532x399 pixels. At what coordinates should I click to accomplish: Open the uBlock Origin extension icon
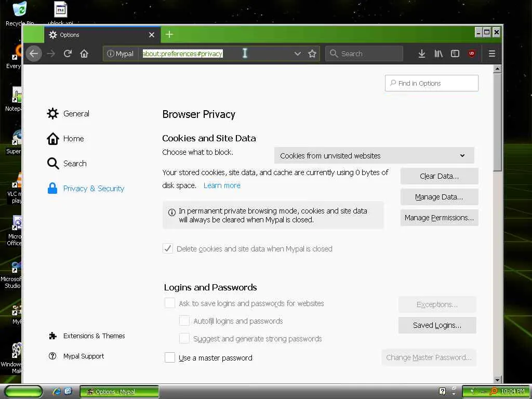(472, 54)
